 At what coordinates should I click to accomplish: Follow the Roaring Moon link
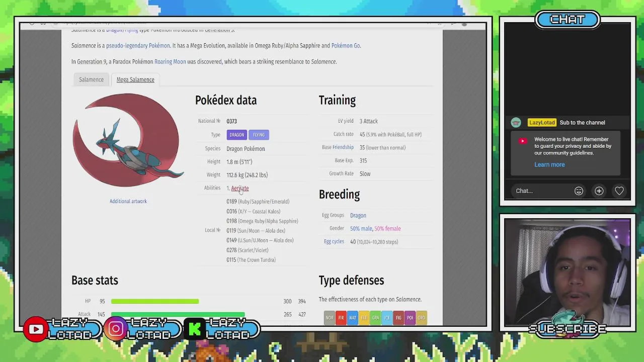pos(170,62)
